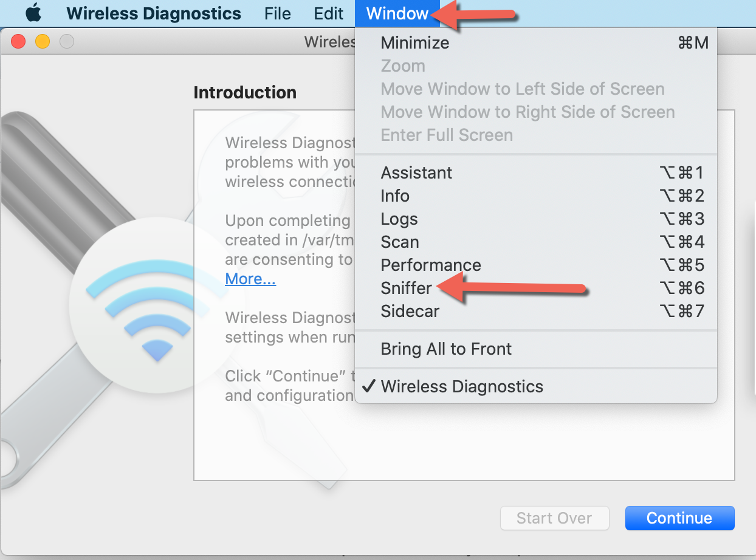Click the Wireless Diagnostics app menu
The height and width of the screenshot is (560, 756).
153,13
